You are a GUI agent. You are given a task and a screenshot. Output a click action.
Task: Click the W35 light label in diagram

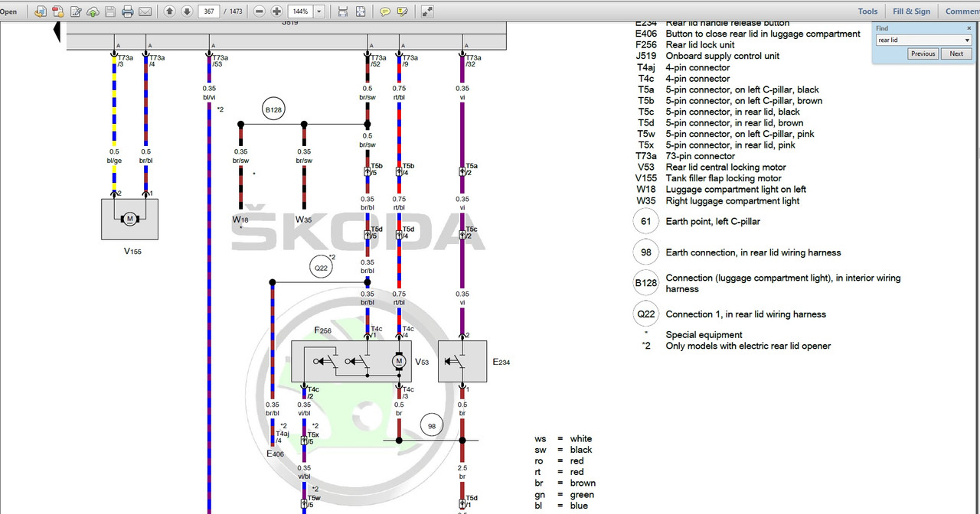(x=304, y=220)
